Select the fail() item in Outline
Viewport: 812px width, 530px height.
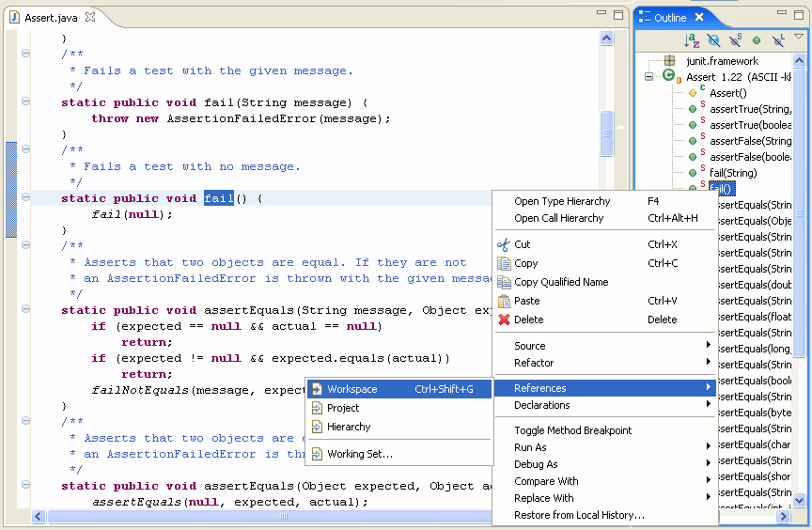point(722,188)
